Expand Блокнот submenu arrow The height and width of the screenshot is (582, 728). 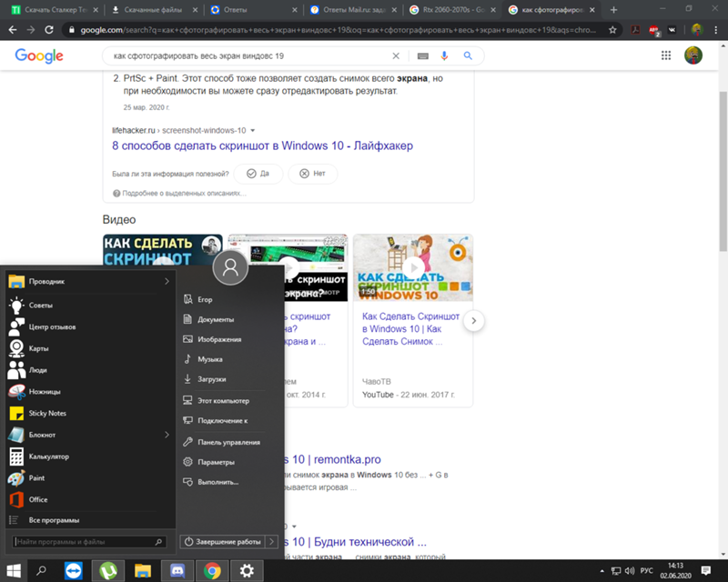pyautogui.click(x=167, y=435)
